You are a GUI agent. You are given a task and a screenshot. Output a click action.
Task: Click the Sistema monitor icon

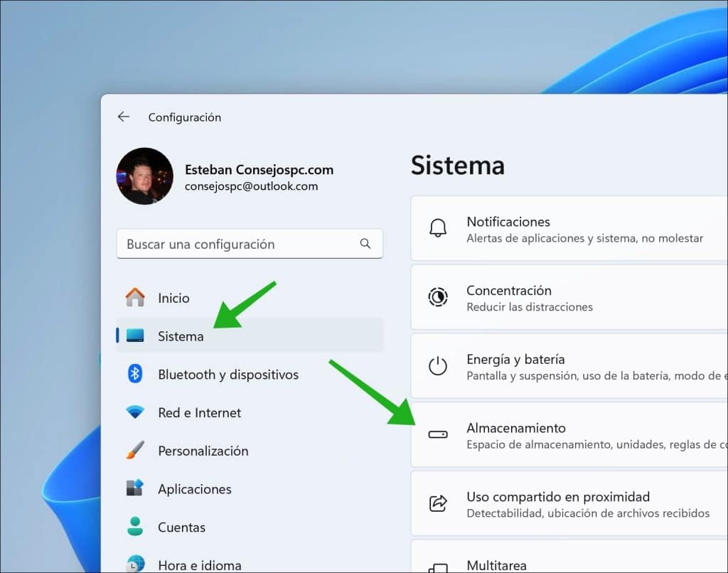click(135, 336)
